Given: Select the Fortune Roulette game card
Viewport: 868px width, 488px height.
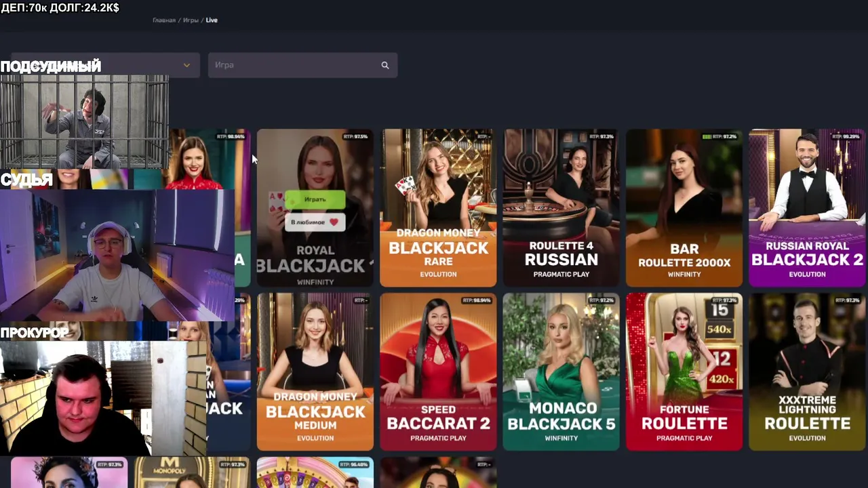Looking at the screenshot, I should (x=684, y=372).
